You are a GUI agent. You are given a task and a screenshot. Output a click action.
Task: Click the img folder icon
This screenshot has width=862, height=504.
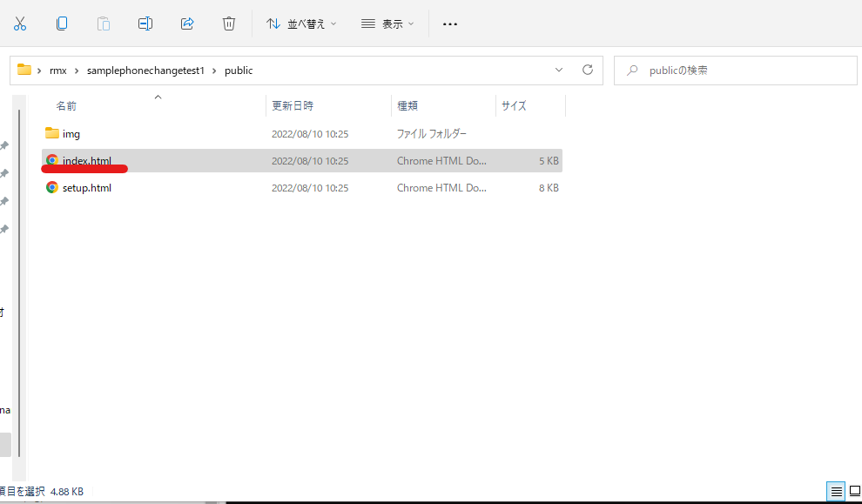tap(51, 133)
